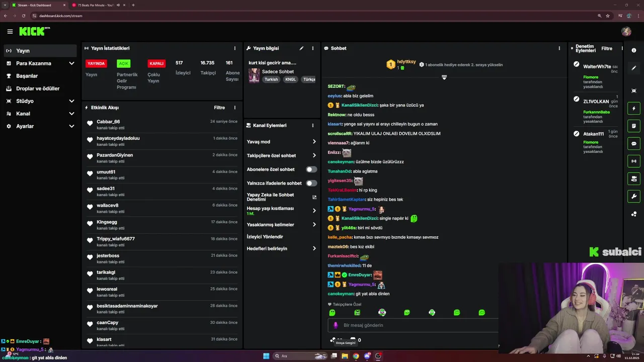Open the hamburger menu beside Kick logo
The width and height of the screenshot is (644, 362).
click(10, 32)
